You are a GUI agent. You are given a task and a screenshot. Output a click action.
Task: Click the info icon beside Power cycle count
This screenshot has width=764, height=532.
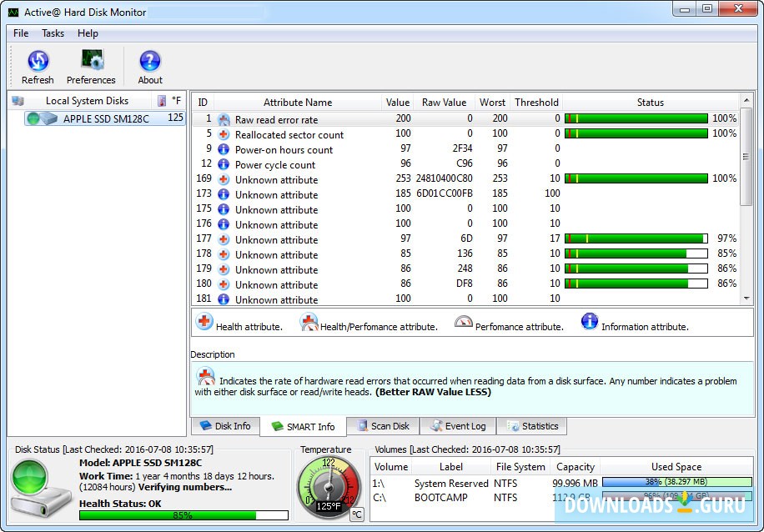tap(223, 163)
